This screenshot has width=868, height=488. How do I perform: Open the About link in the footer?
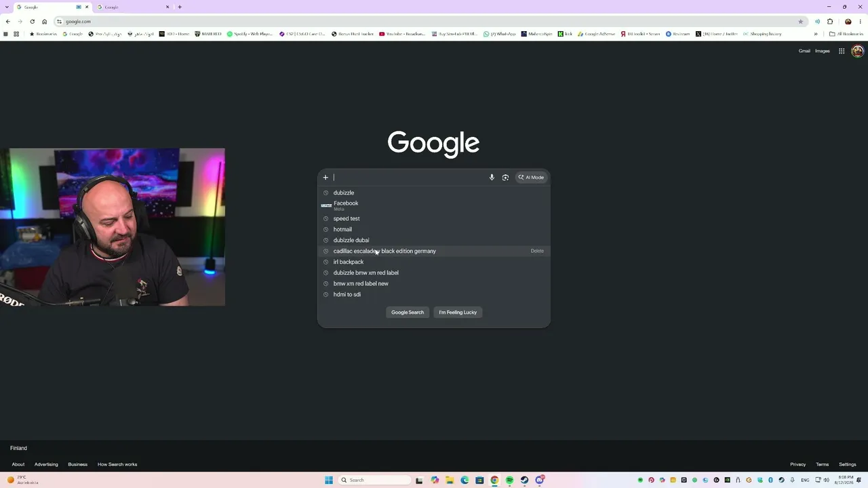coord(18,464)
